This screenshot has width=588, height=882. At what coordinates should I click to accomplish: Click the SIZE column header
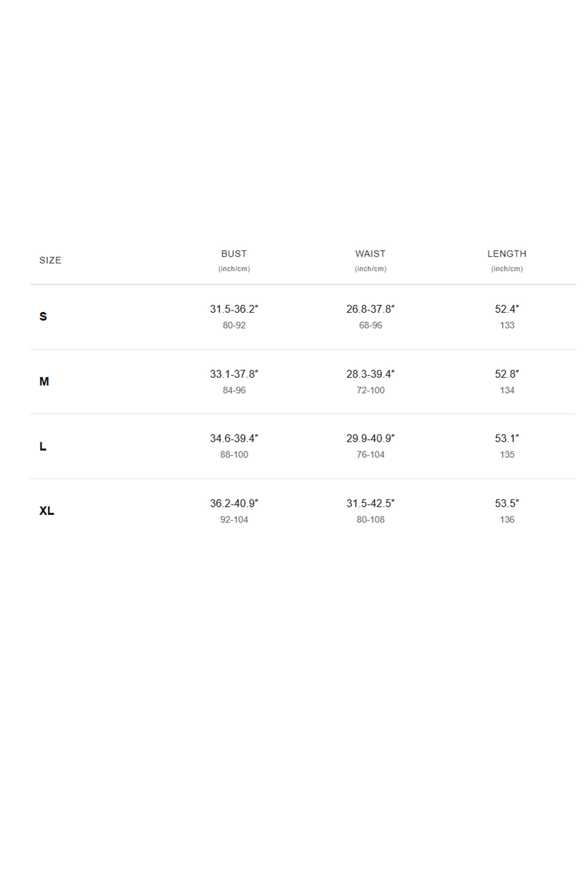(50, 260)
